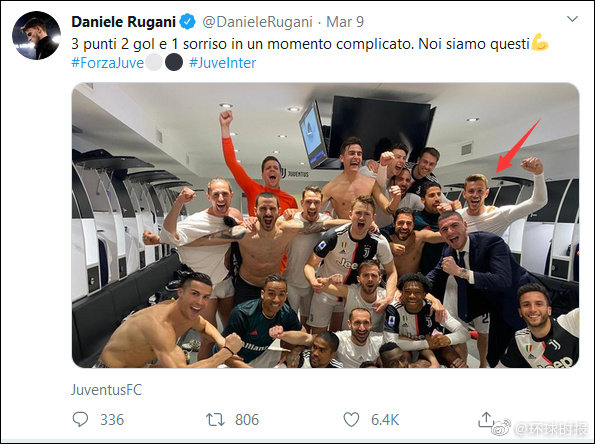595x444 pixels.
Task: Click the flexed biceps emoji
Action: tap(540, 42)
